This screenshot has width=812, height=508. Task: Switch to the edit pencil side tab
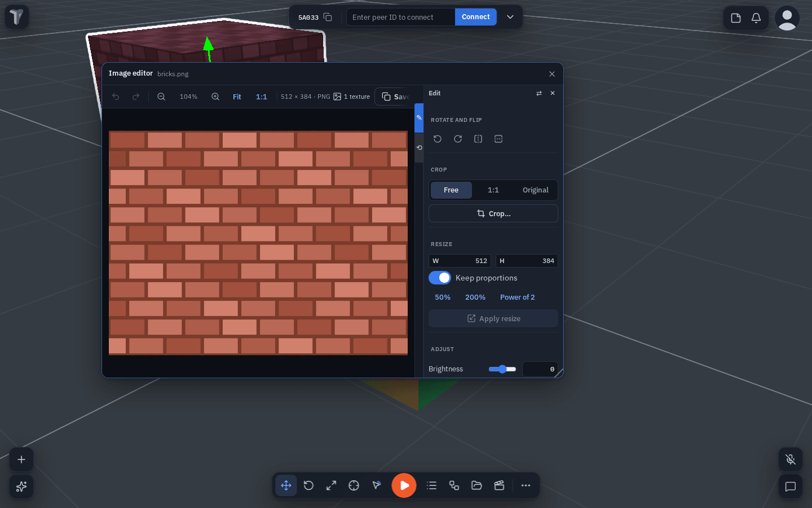(419, 118)
